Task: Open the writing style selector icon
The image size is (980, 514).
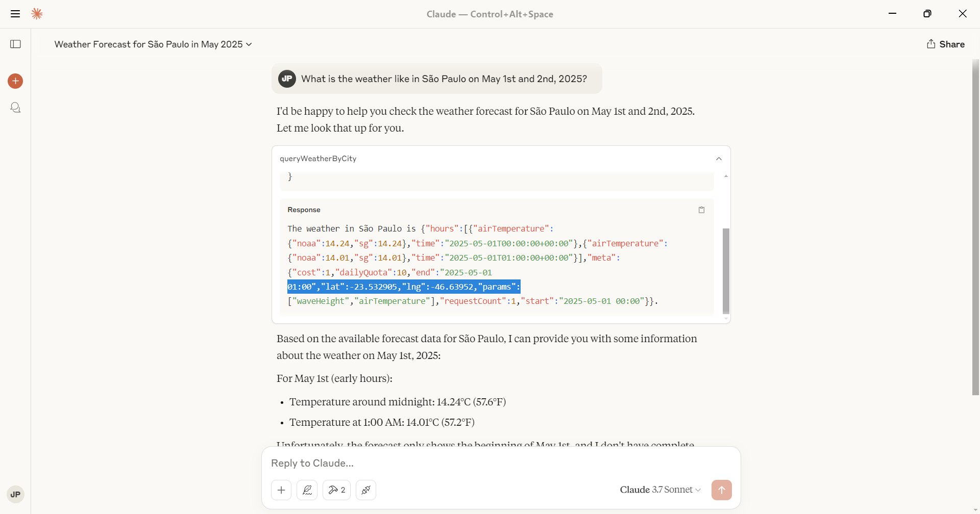Action: click(307, 490)
